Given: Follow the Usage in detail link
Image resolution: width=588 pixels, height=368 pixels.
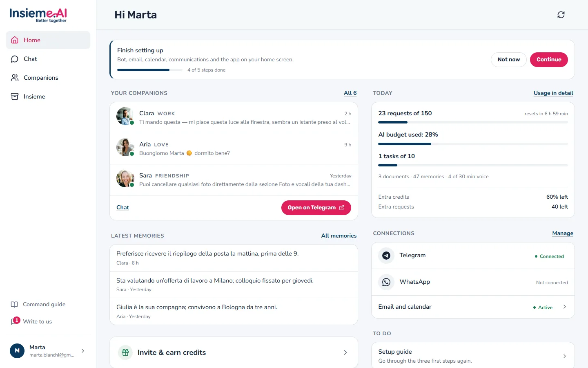Looking at the screenshot, I should pos(553,93).
